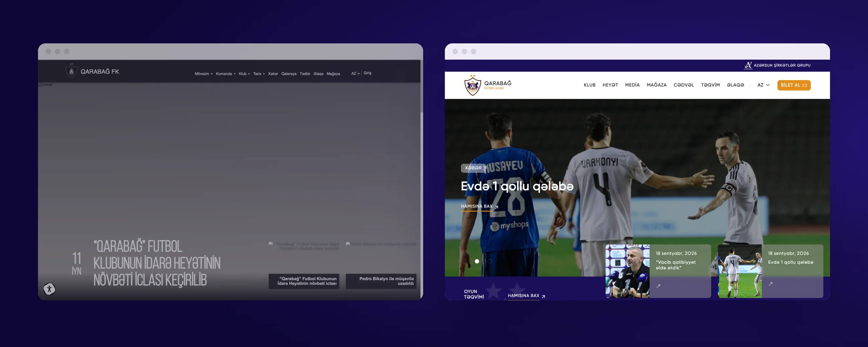The width and height of the screenshot is (868, 347).
Task: Select the first carousel dot on the hero
Action: coord(464,261)
